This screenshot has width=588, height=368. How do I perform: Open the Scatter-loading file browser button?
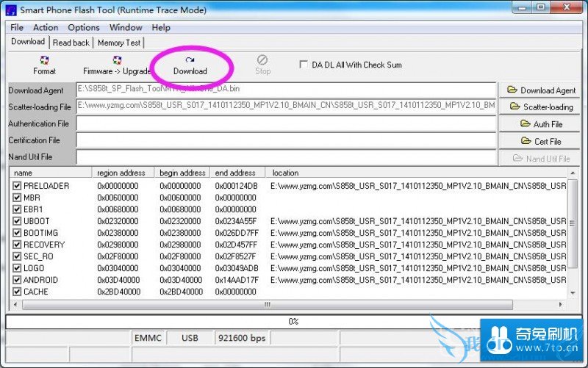pyautogui.click(x=540, y=107)
